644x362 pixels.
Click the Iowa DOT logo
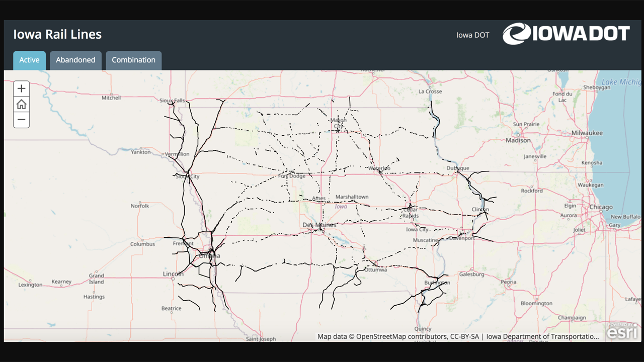[x=566, y=34]
